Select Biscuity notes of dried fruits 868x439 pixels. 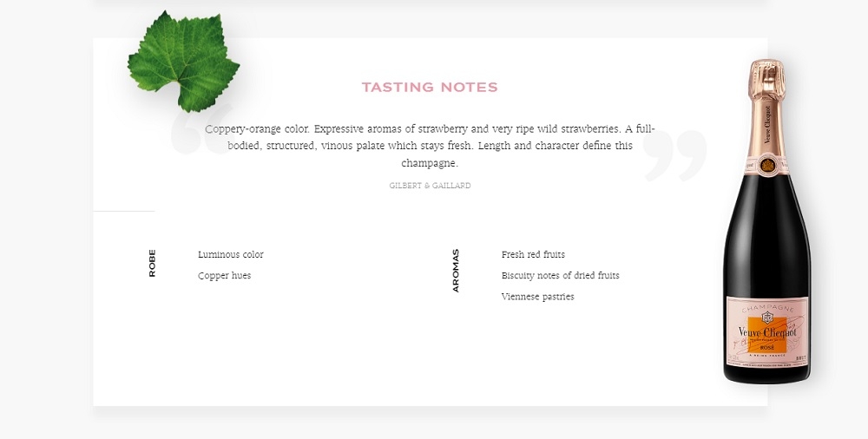560,276
